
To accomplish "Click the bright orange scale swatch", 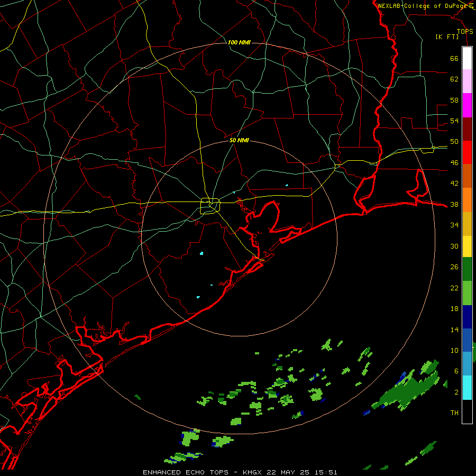I will (x=467, y=200).
